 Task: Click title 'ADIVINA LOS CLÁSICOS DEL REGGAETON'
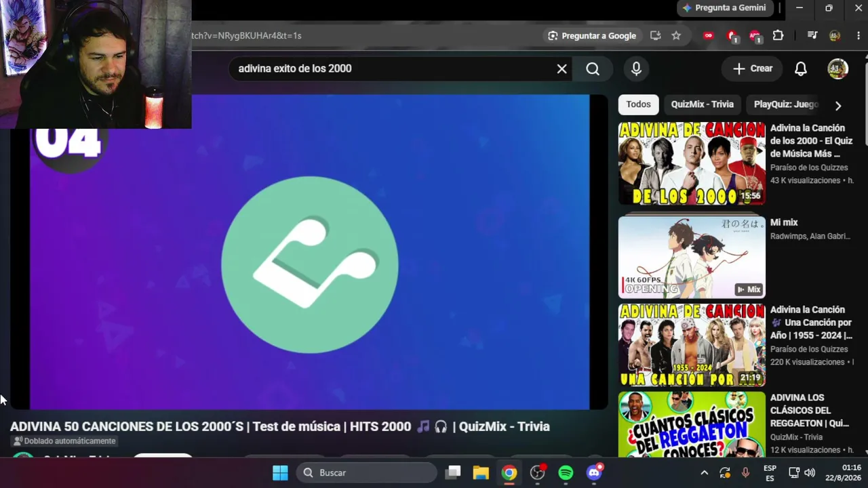[810, 410]
